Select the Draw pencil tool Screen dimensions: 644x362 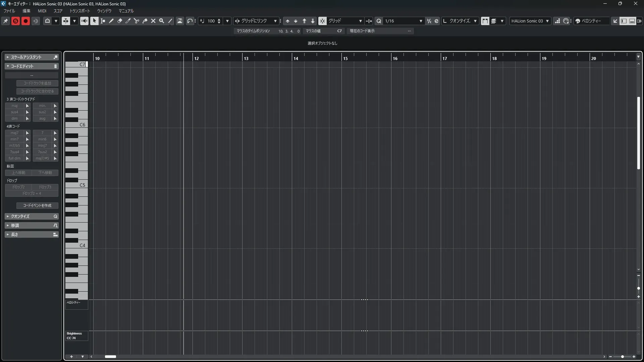coord(111,21)
